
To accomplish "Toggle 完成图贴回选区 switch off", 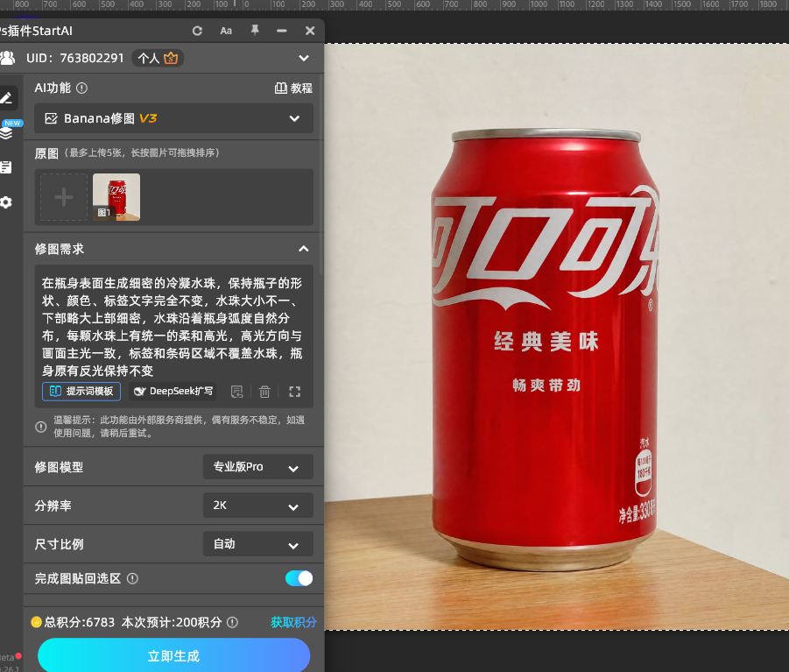I will [x=299, y=578].
